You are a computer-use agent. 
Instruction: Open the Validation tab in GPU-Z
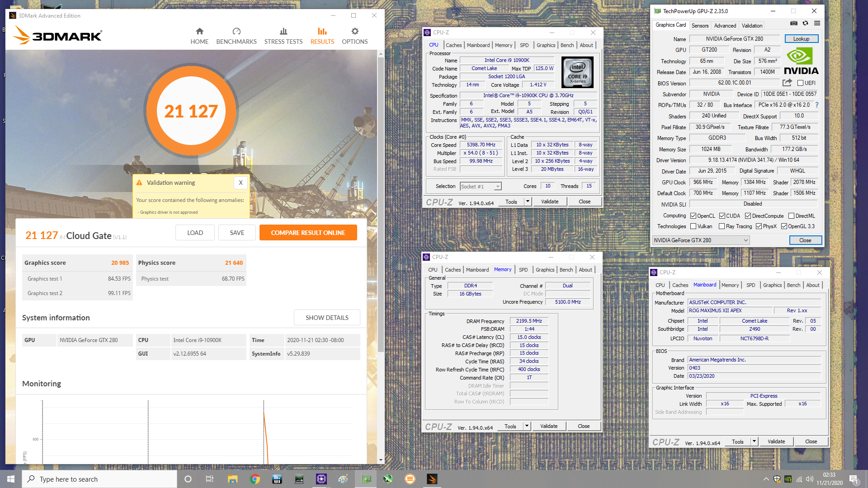pyautogui.click(x=752, y=26)
